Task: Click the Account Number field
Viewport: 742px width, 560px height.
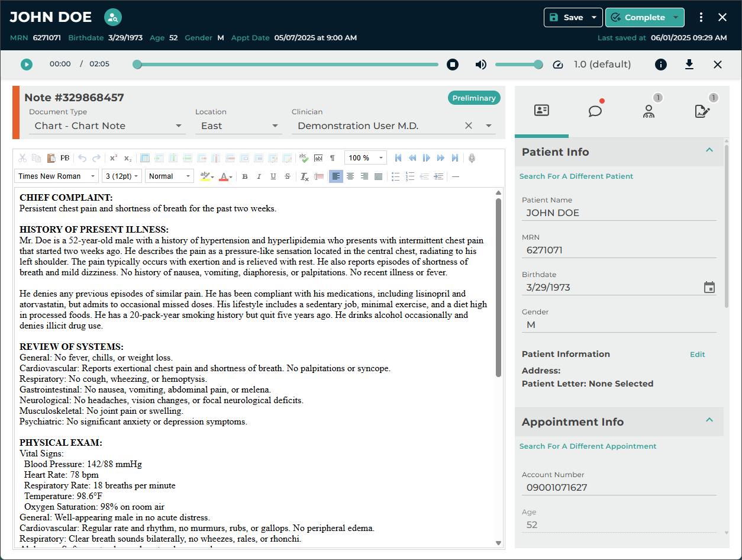Action: point(618,488)
